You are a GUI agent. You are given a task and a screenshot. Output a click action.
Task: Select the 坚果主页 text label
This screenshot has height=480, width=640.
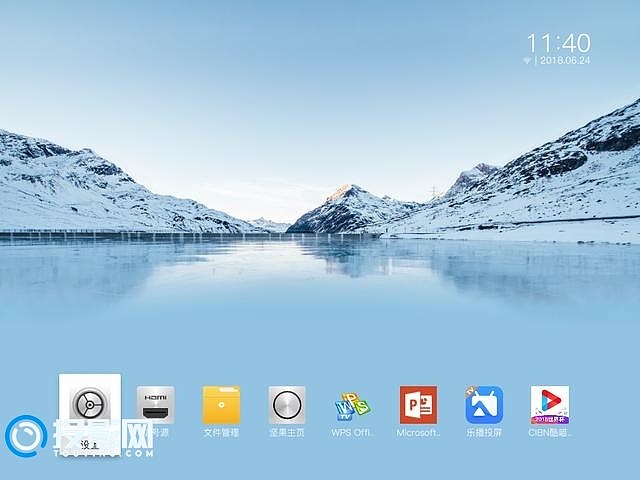287,433
